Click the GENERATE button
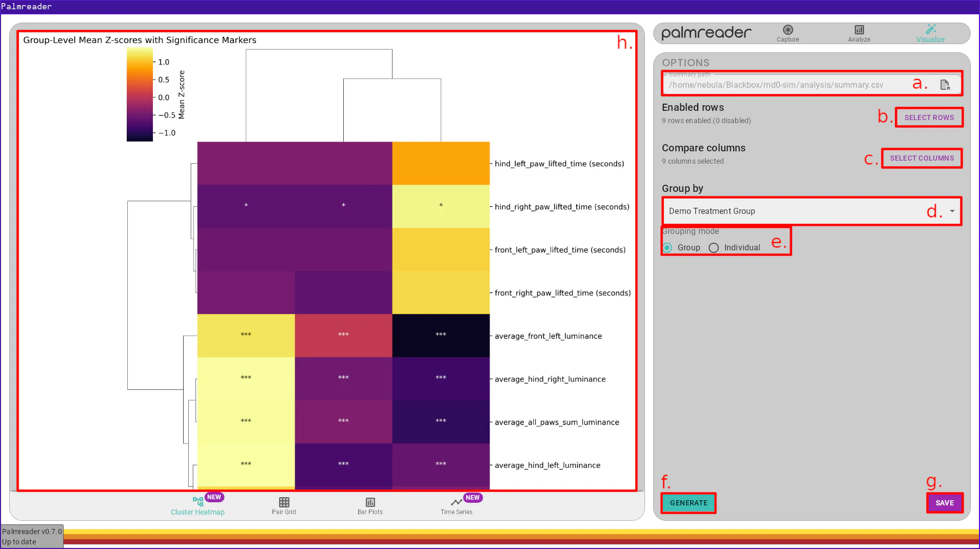Screen dimensions: 980x549 point(688,503)
